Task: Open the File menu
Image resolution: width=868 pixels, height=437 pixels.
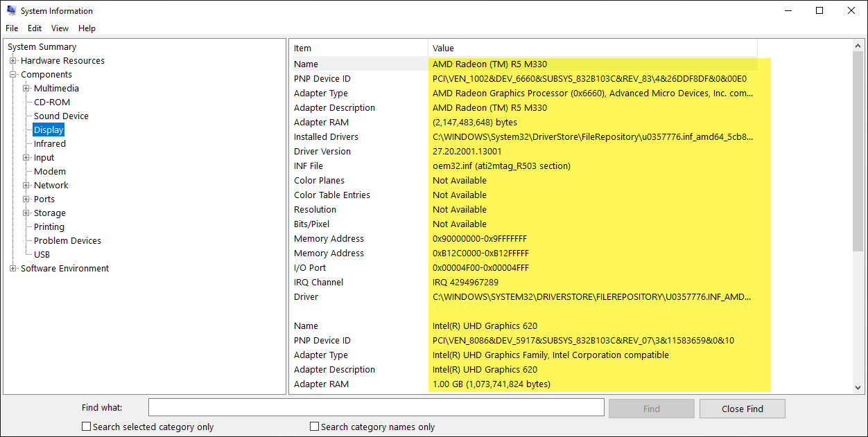Action: pos(12,28)
